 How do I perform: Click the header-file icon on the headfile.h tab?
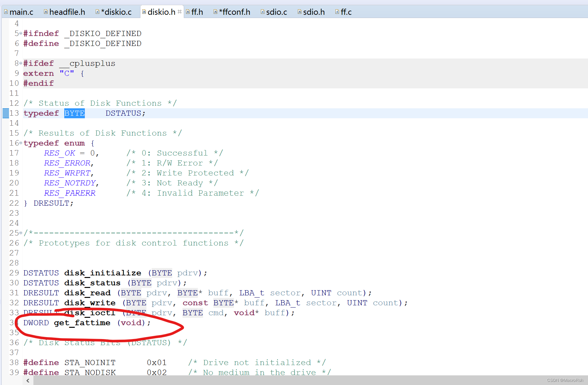point(46,11)
